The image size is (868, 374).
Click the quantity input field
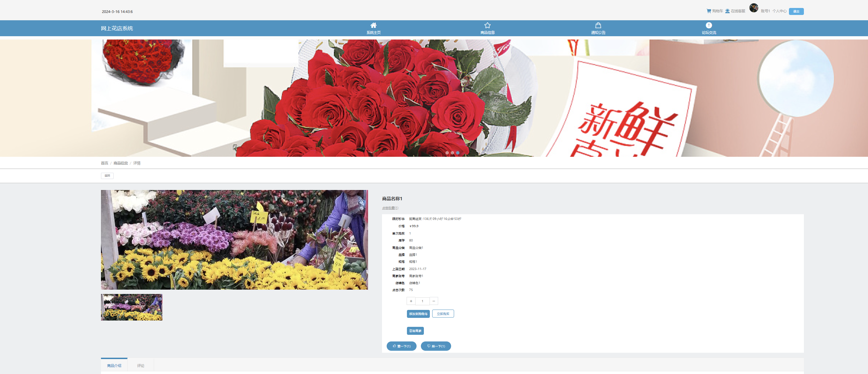click(422, 301)
